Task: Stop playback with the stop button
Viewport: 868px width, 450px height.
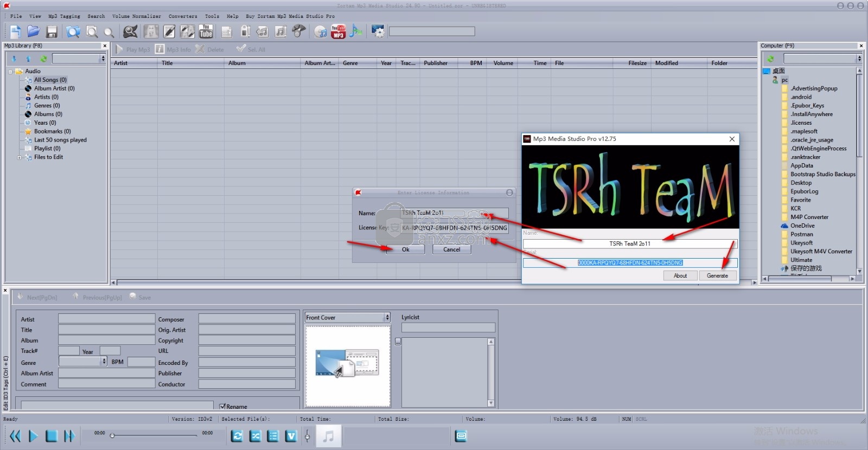Action: point(52,436)
